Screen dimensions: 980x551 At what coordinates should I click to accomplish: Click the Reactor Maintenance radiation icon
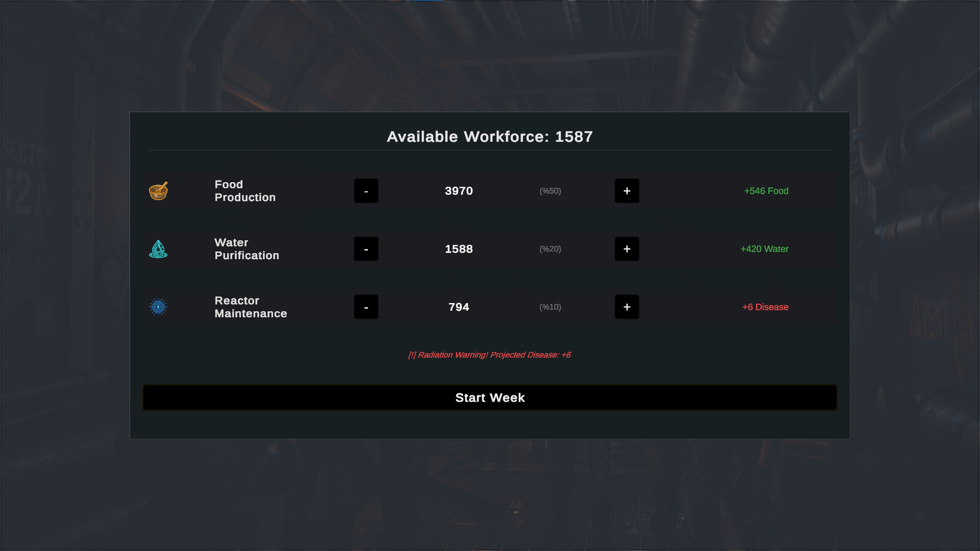tap(158, 307)
